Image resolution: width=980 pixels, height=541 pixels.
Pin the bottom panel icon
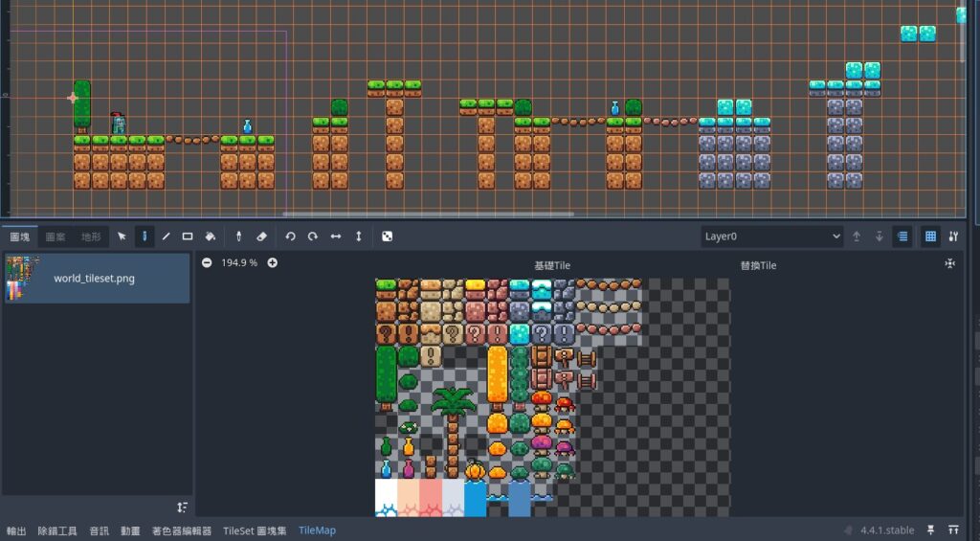tap(930, 530)
